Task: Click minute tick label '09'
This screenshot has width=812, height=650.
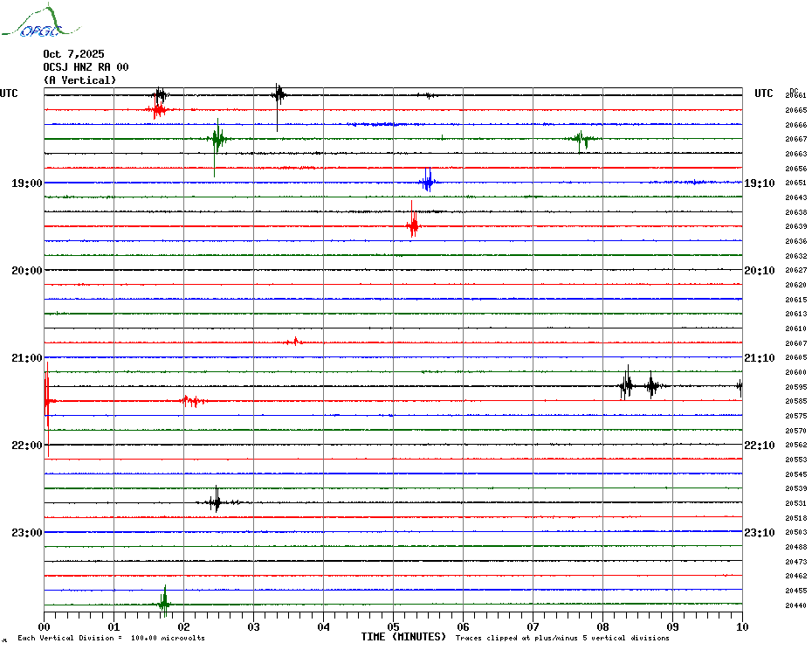Action: coord(672,626)
